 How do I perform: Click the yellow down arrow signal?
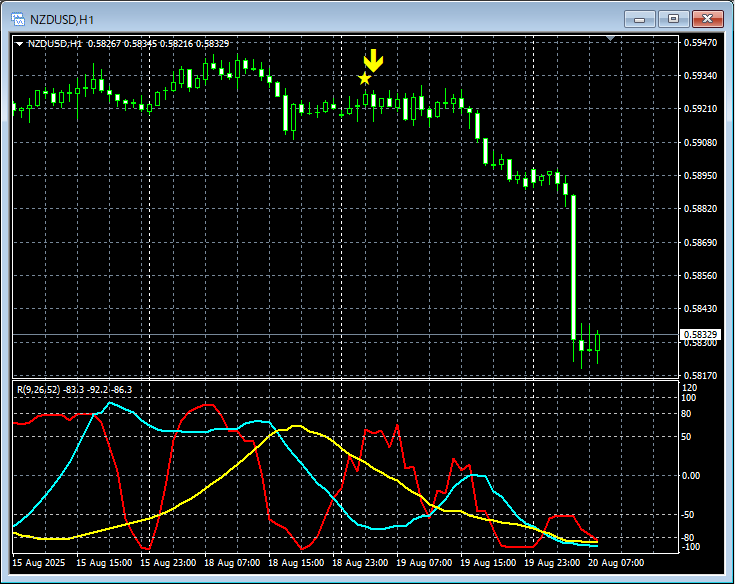(373, 61)
